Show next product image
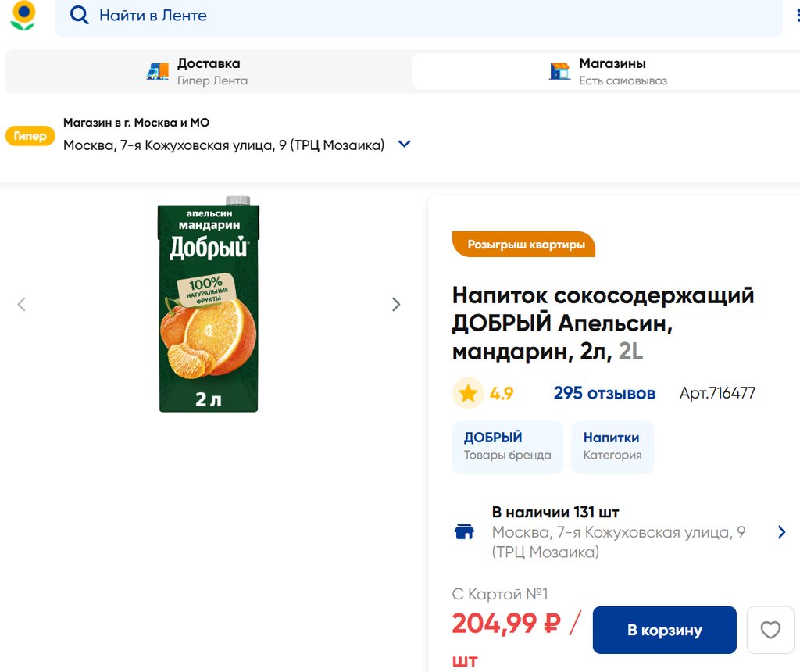This screenshot has width=800, height=672. tap(396, 305)
